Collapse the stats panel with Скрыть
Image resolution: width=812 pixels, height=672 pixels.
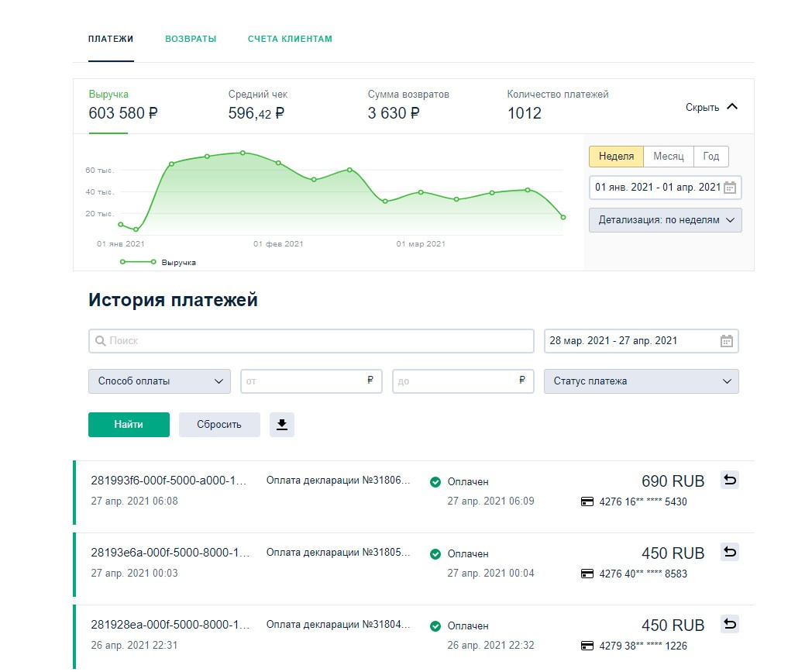pos(711,108)
